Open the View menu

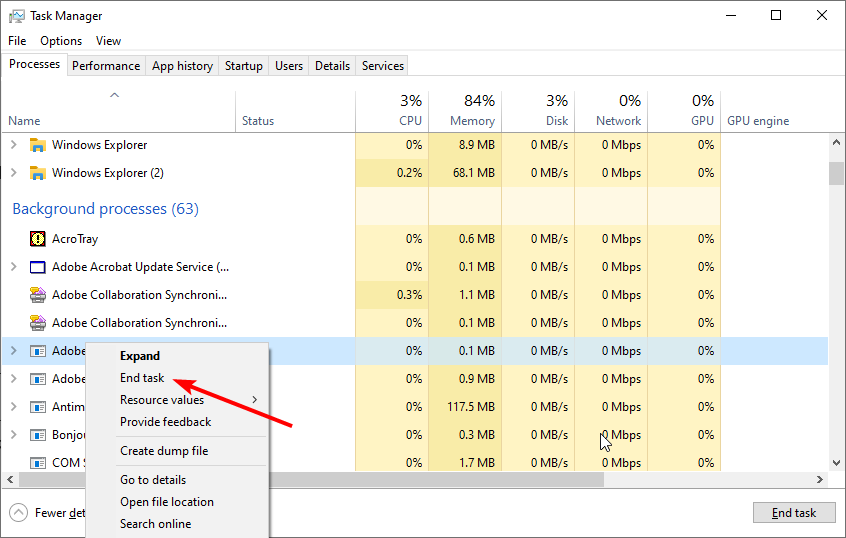tap(108, 41)
